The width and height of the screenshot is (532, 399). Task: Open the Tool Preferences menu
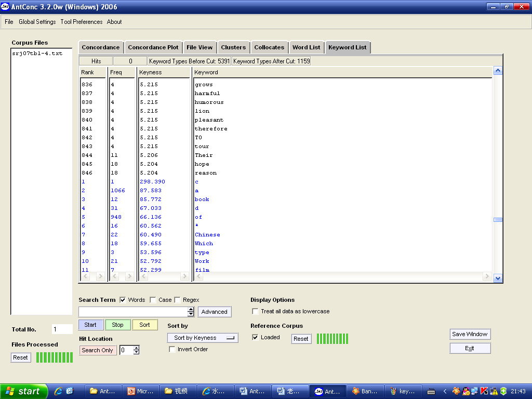pyautogui.click(x=82, y=22)
